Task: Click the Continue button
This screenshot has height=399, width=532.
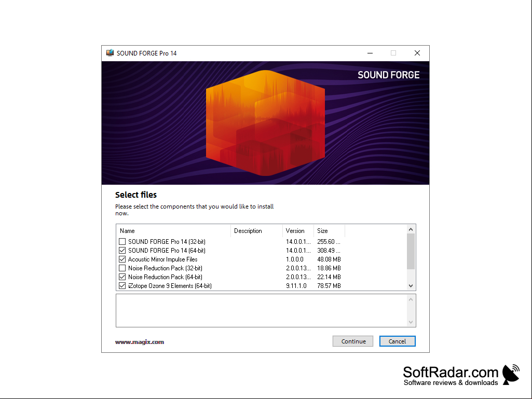Action: (x=353, y=341)
